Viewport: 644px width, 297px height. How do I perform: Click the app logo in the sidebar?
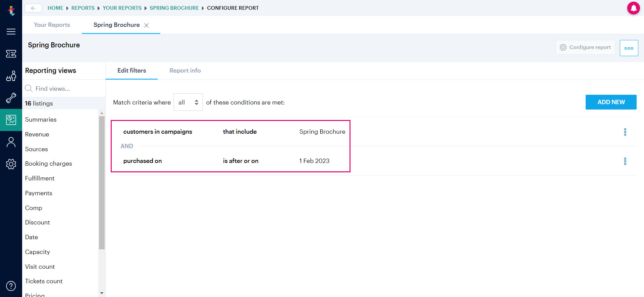coord(11,11)
